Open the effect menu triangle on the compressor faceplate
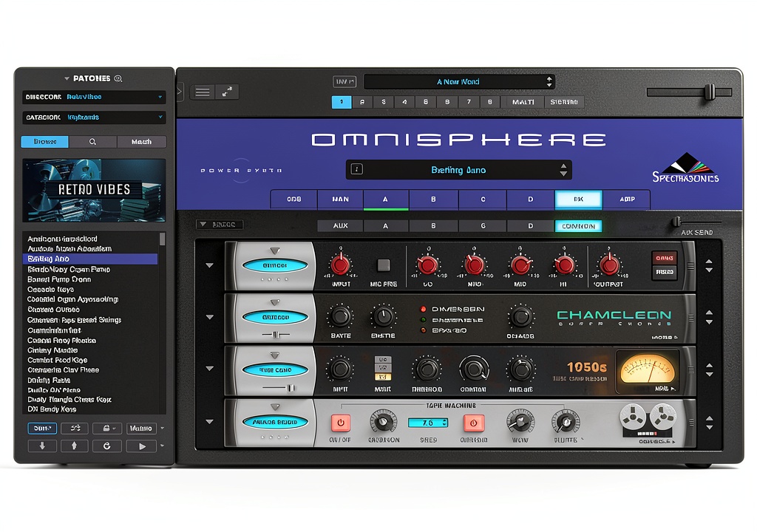 coord(275,355)
